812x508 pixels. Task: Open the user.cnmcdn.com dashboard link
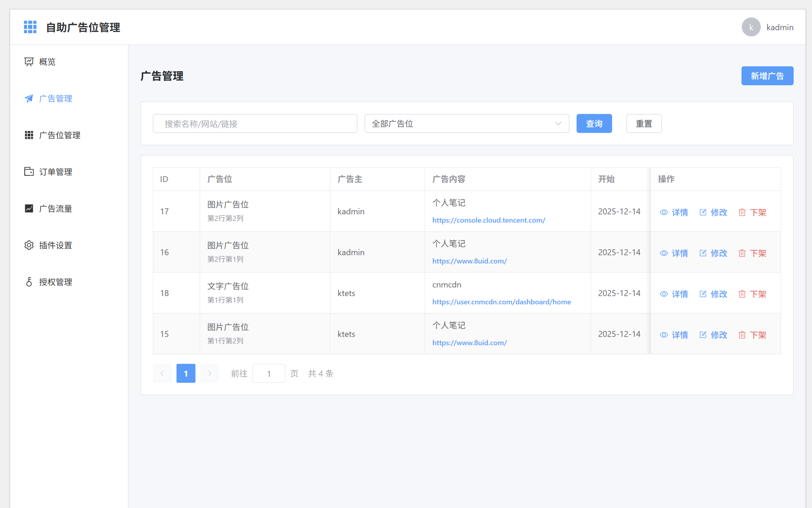(501, 302)
